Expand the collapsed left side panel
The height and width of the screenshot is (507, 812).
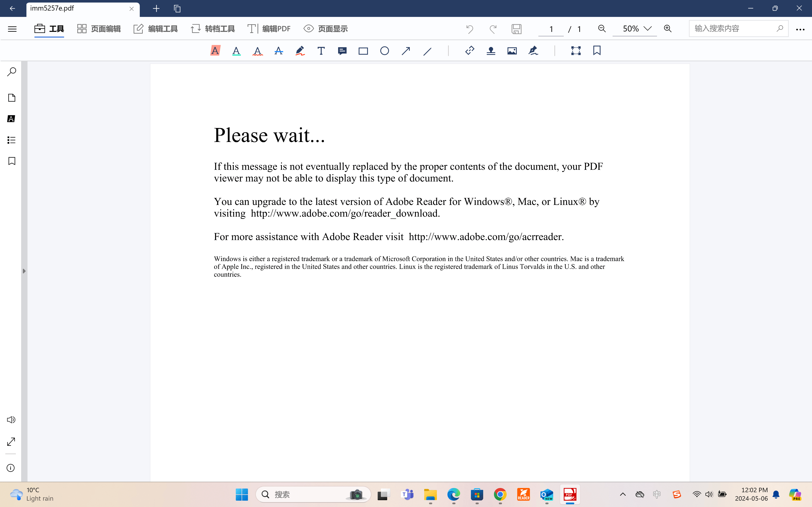click(x=24, y=271)
